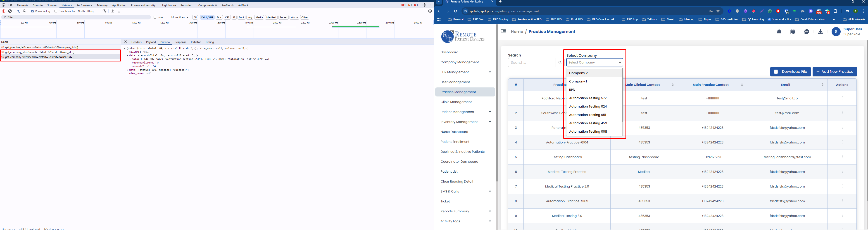The height and width of the screenshot is (230, 868).
Task: Open the calendar icon in header
Action: [793, 32]
